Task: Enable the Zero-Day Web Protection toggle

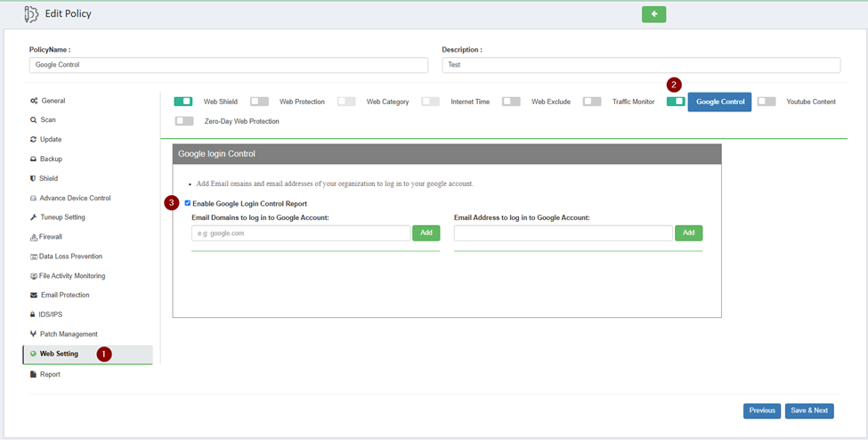Action: pyautogui.click(x=183, y=121)
